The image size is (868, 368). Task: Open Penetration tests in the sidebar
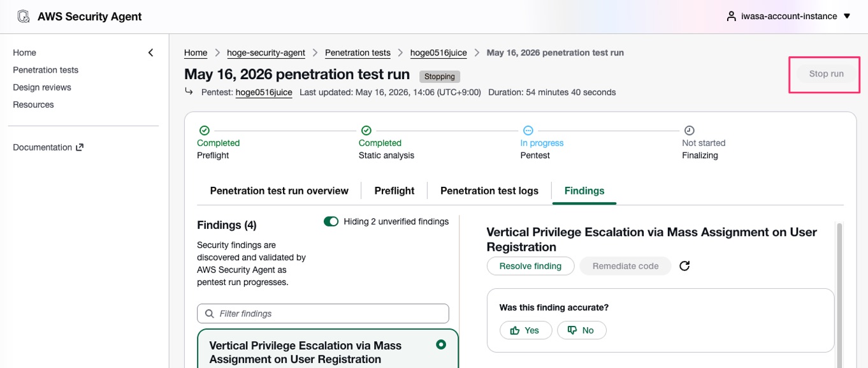point(46,70)
